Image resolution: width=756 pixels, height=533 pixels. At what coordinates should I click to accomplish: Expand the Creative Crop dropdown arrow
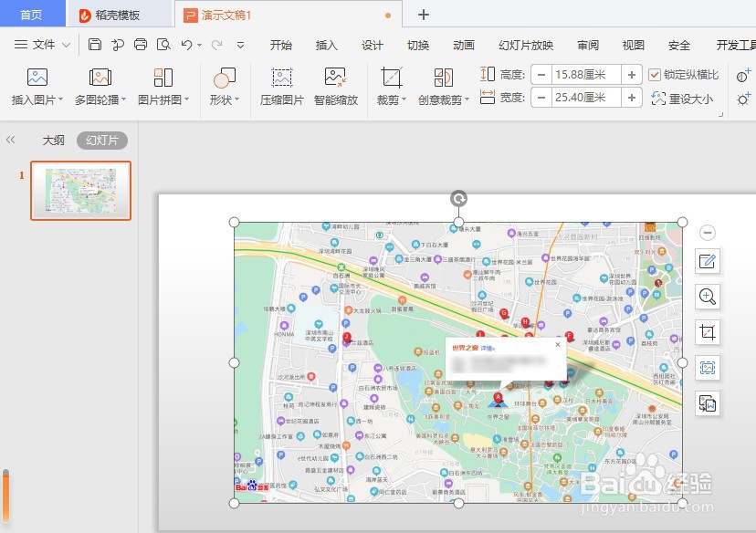click(x=467, y=99)
